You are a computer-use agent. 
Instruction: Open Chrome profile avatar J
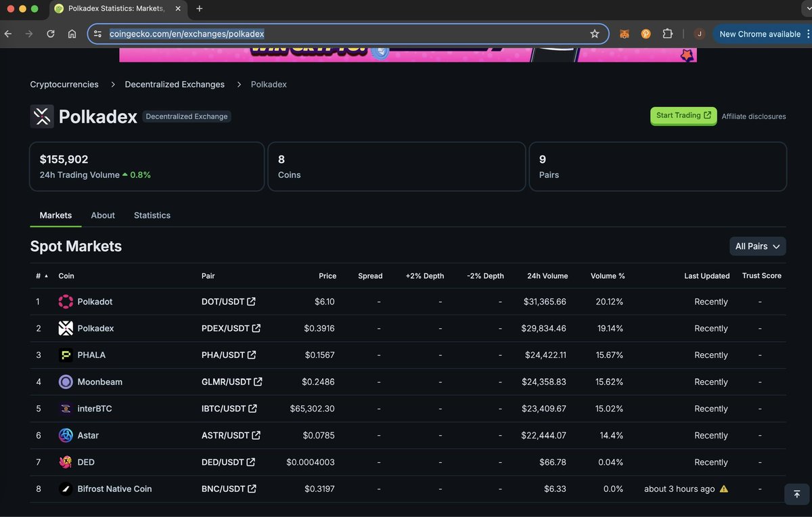click(x=700, y=34)
